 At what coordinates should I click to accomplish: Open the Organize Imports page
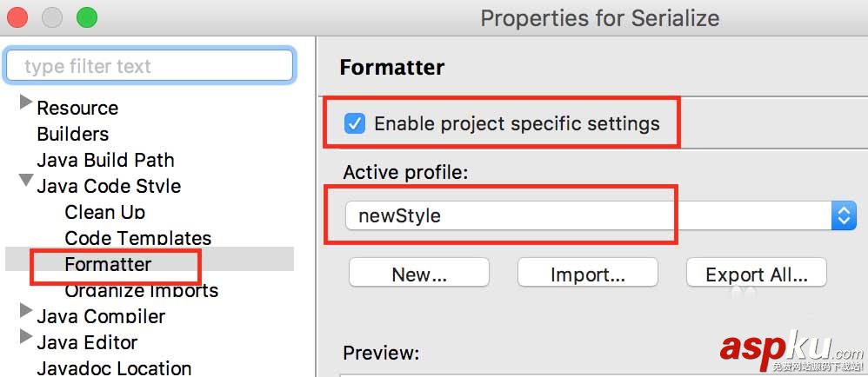141,290
